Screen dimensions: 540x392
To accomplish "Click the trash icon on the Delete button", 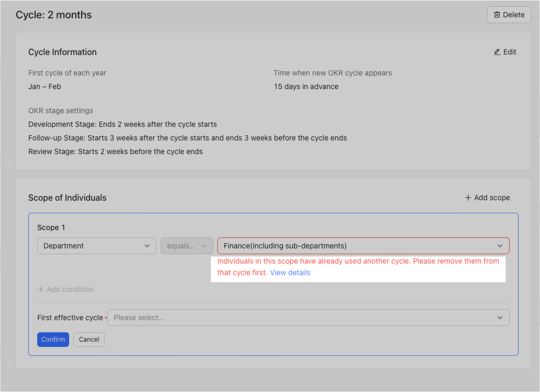I will (497, 15).
